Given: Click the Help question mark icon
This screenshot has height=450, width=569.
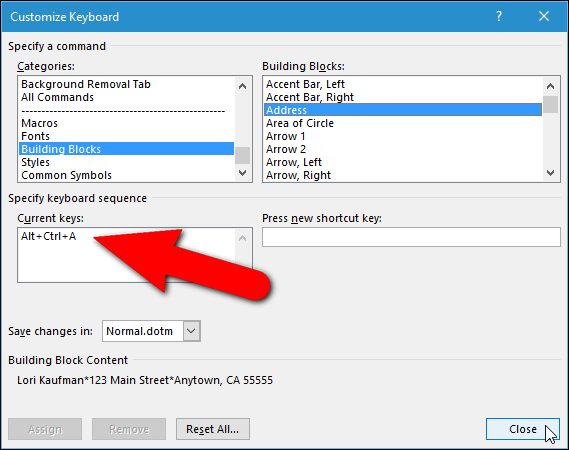Looking at the screenshot, I should pyautogui.click(x=499, y=16).
